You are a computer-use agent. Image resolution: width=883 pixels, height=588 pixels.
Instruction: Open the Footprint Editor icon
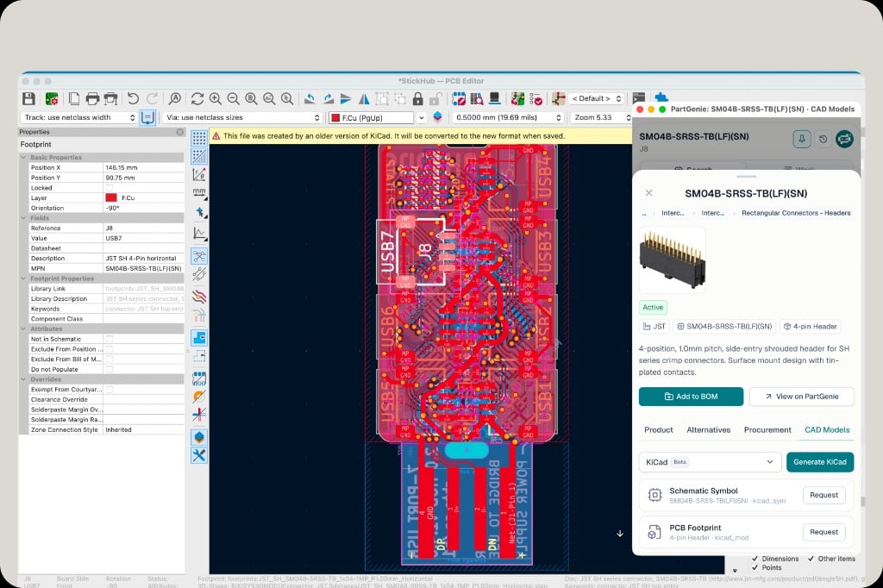click(459, 98)
